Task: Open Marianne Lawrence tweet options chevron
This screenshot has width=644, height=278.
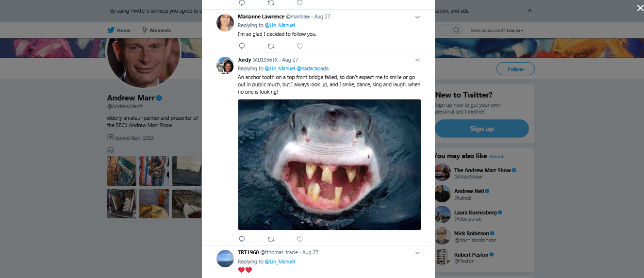Action: (x=417, y=17)
